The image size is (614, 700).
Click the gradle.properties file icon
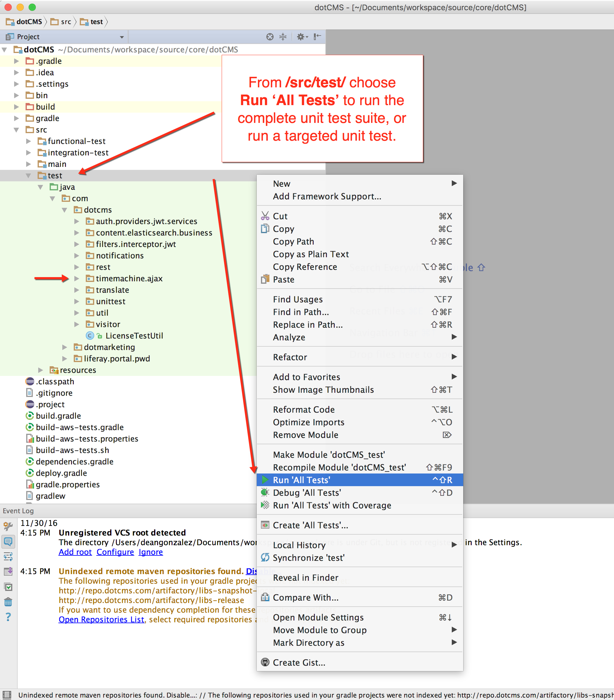coord(30,484)
